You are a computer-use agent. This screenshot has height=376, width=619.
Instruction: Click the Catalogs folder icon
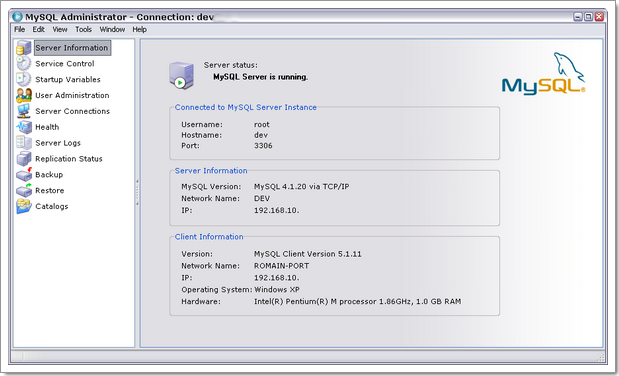tap(24, 206)
